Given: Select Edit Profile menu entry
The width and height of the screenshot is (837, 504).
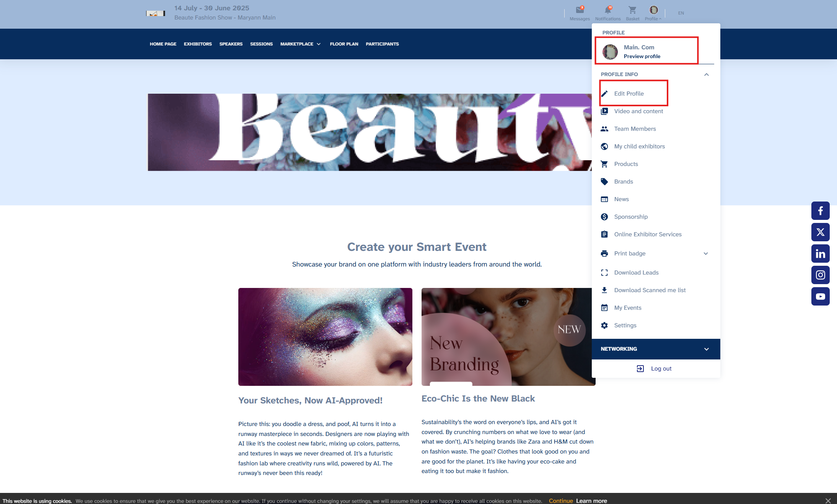Looking at the screenshot, I should click(x=629, y=94).
